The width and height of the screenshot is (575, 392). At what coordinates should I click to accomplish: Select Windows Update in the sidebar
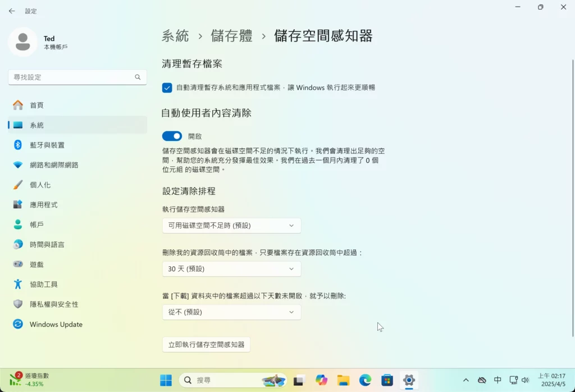(x=55, y=324)
